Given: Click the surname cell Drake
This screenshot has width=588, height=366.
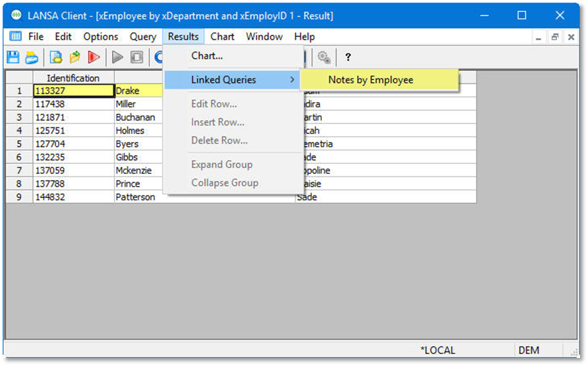Looking at the screenshot, I should (x=139, y=91).
